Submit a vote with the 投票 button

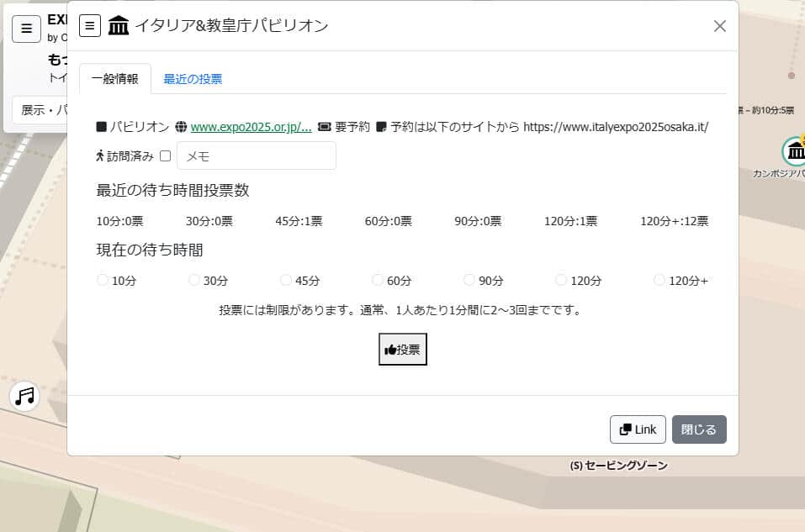tap(402, 349)
